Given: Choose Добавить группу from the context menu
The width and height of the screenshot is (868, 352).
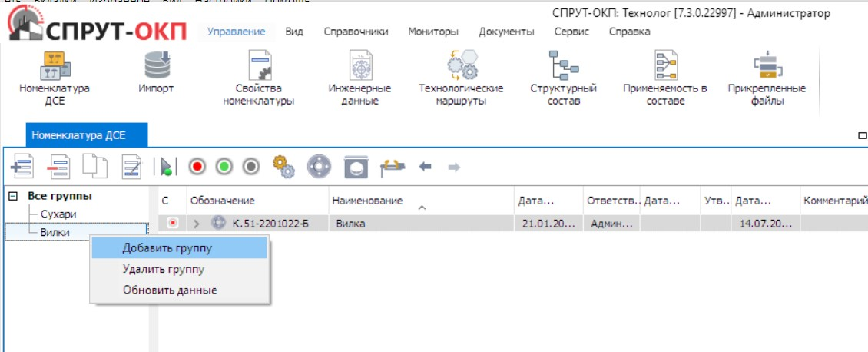Looking at the screenshot, I should 167,248.
